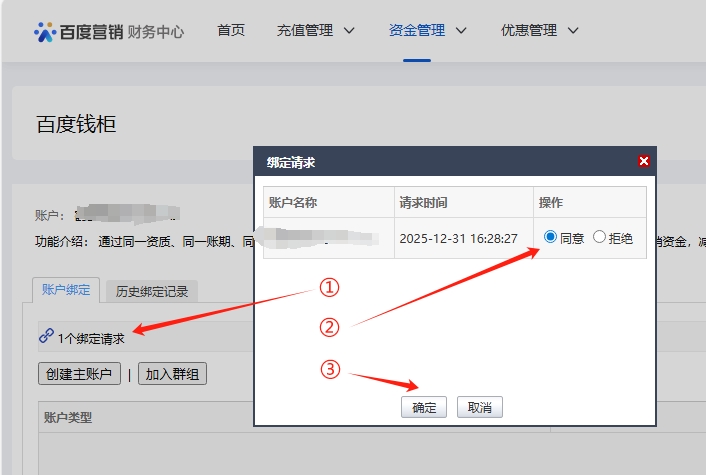Click the chain link icon beside 1个绑定请求

(46, 337)
